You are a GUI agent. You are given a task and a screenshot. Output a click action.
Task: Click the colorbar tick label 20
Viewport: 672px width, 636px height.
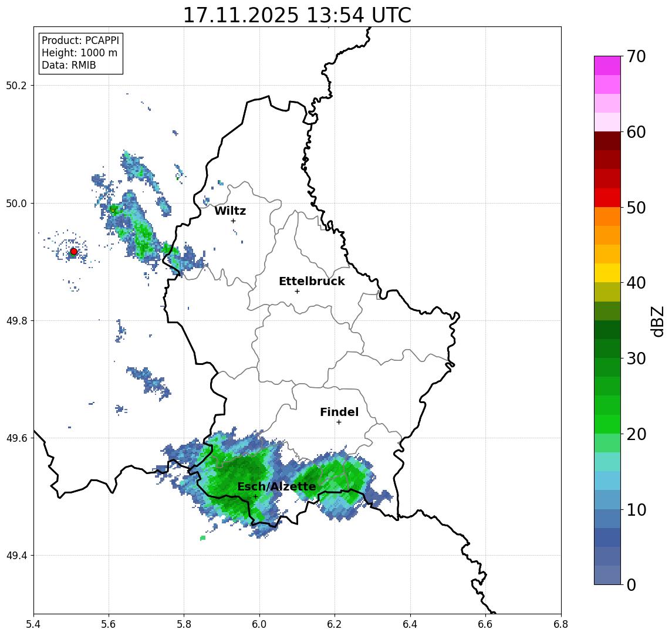tap(636, 434)
